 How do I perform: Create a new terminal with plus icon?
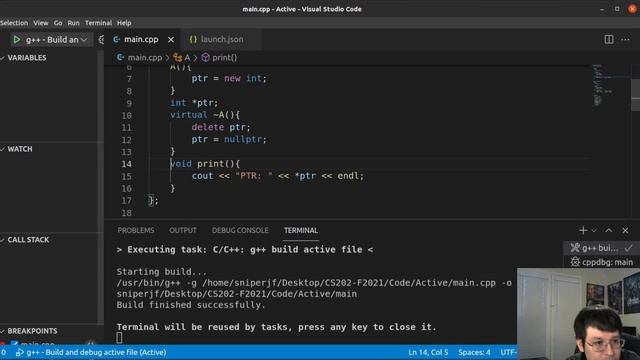(x=583, y=231)
